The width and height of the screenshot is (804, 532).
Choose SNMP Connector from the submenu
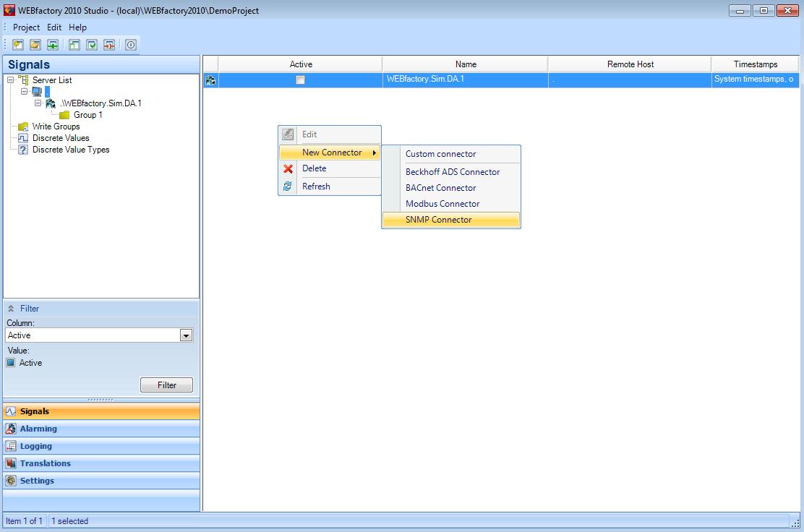coord(438,220)
